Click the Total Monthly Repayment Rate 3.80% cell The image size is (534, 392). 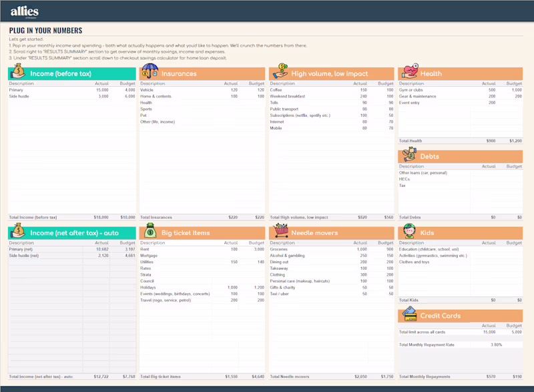click(496, 345)
